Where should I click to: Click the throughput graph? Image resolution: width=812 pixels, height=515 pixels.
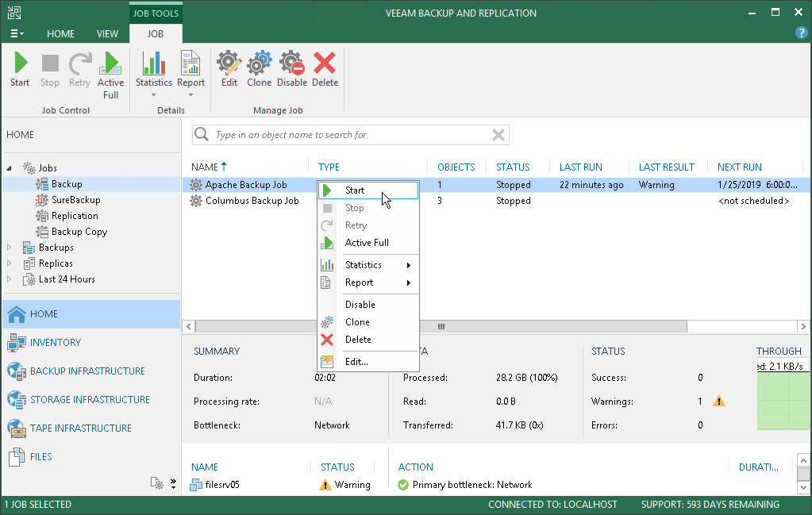point(783,402)
